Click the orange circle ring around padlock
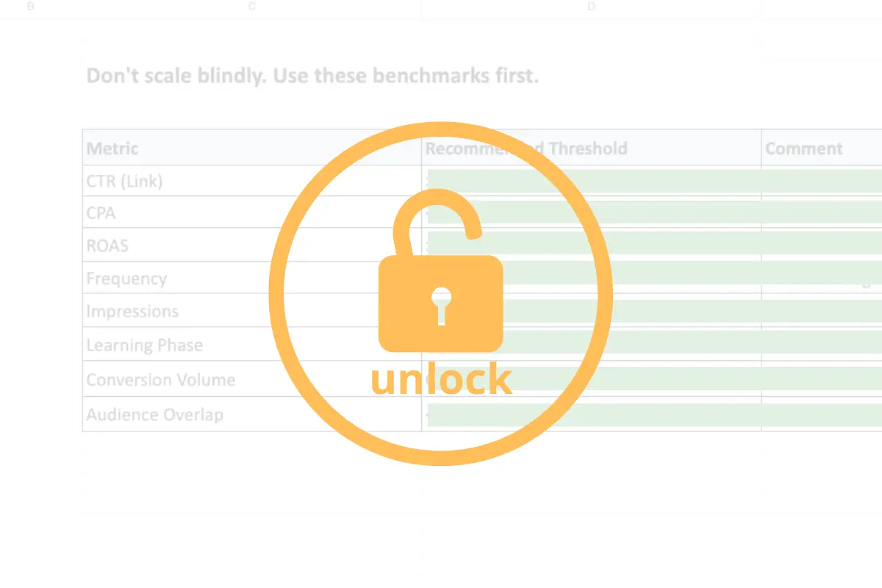The height and width of the screenshot is (588, 882). tap(441, 293)
